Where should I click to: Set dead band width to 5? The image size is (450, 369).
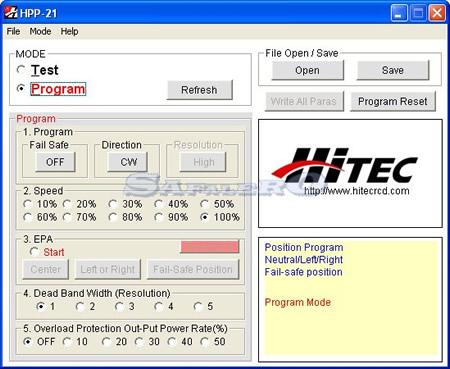(x=198, y=306)
